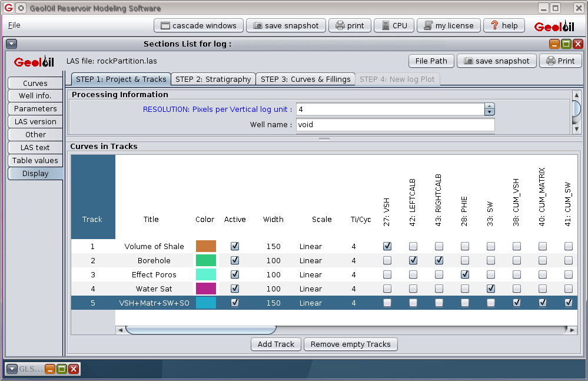Click the Well name field

(396, 124)
